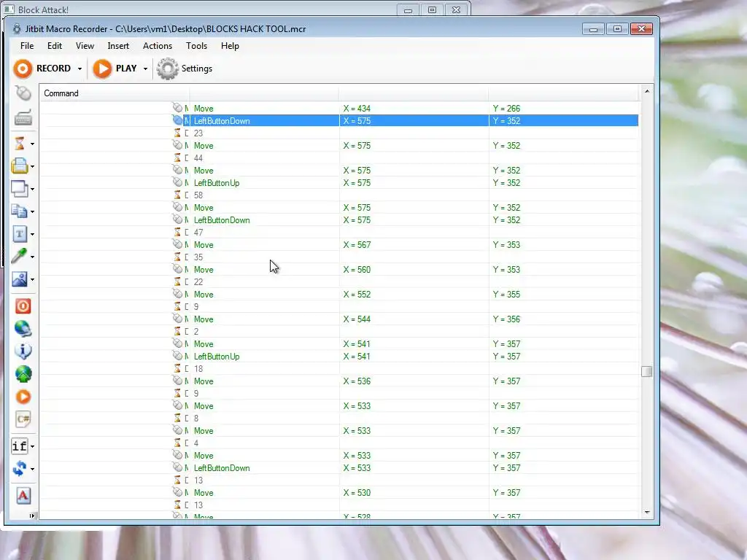Select the delay row with value 23
Image resolution: width=747 pixels, height=560 pixels.
click(338, 133)
